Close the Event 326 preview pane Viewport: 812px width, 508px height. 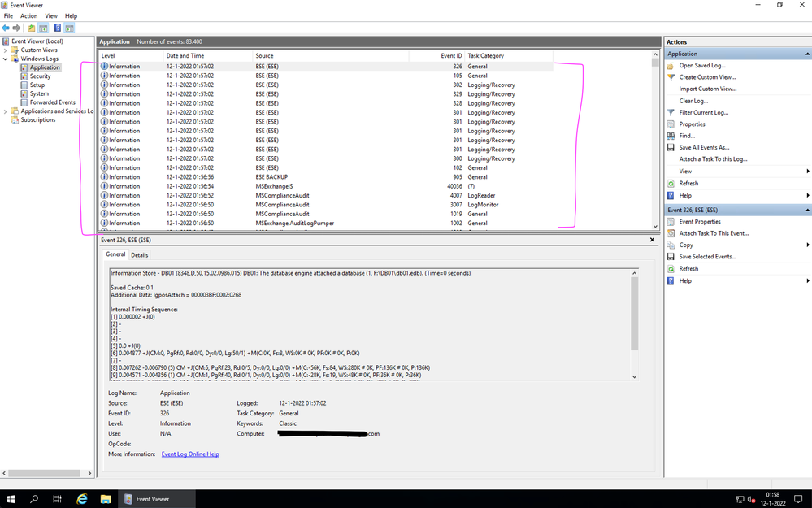pyautogui.click(x=652, y=240)
